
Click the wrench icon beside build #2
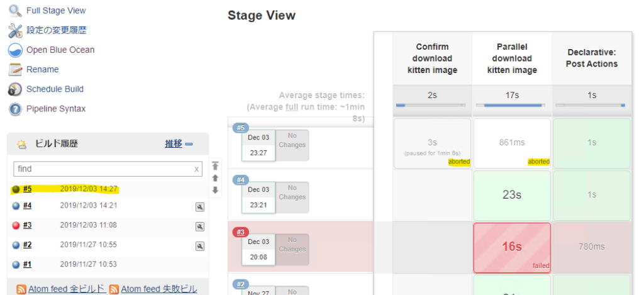199,245
